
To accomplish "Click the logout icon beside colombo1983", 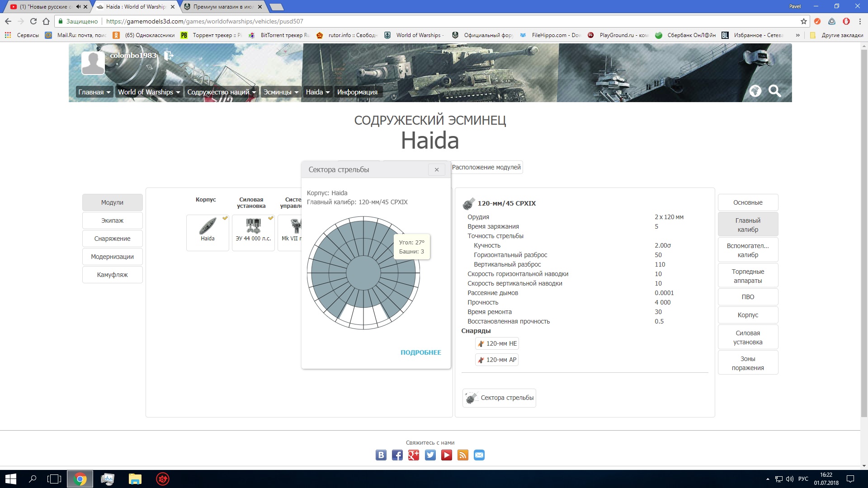I will (168, 56).
